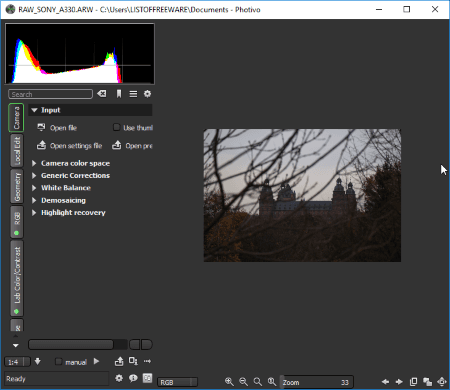
Task: Click the bookmark icon beside search
Action: pos(119,94)
